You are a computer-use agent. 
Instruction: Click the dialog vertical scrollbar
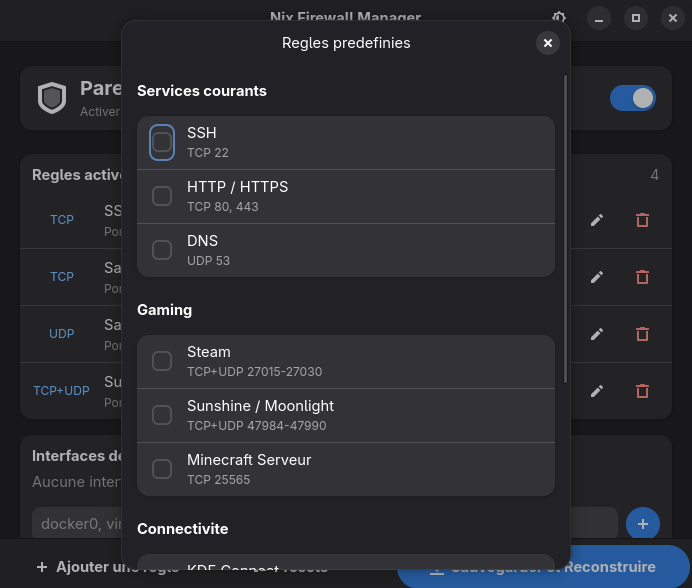[x=565, y=229]
